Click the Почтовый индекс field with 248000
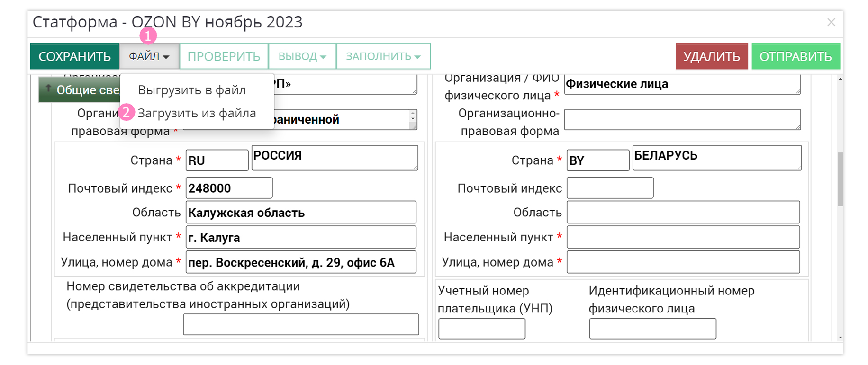Viewport: 868px width, 365px height. click(229, 188)
